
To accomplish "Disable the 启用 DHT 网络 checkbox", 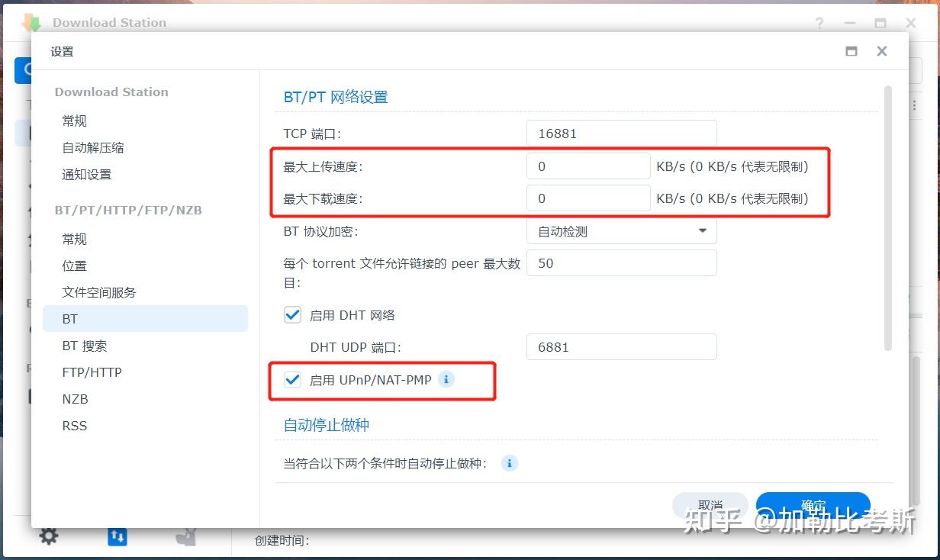I will point(292,314).
